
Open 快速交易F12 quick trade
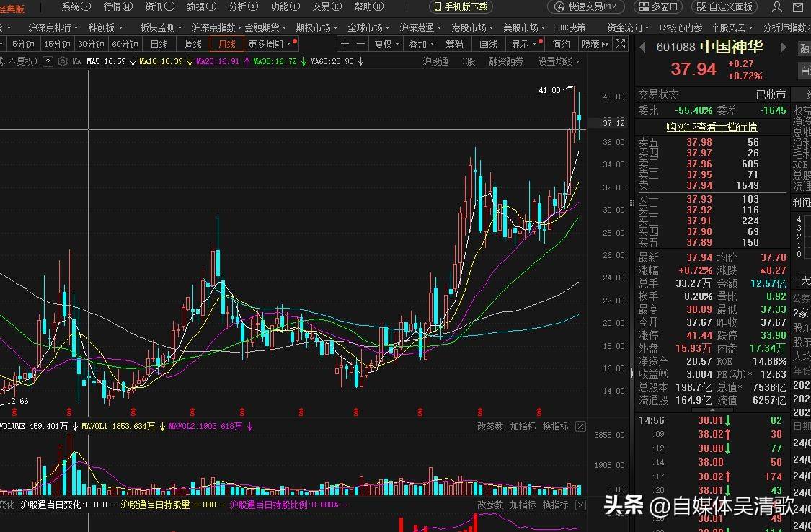coord(586,6)
